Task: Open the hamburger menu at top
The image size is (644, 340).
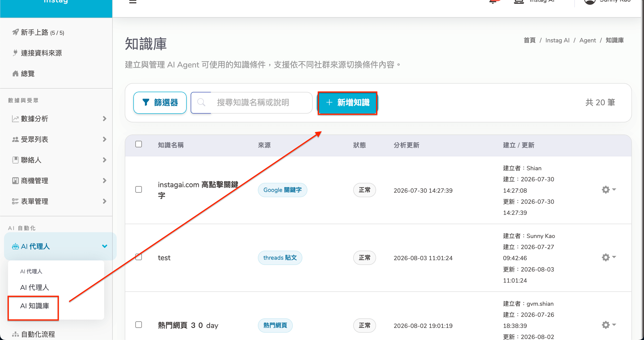Action: point(133,1)
